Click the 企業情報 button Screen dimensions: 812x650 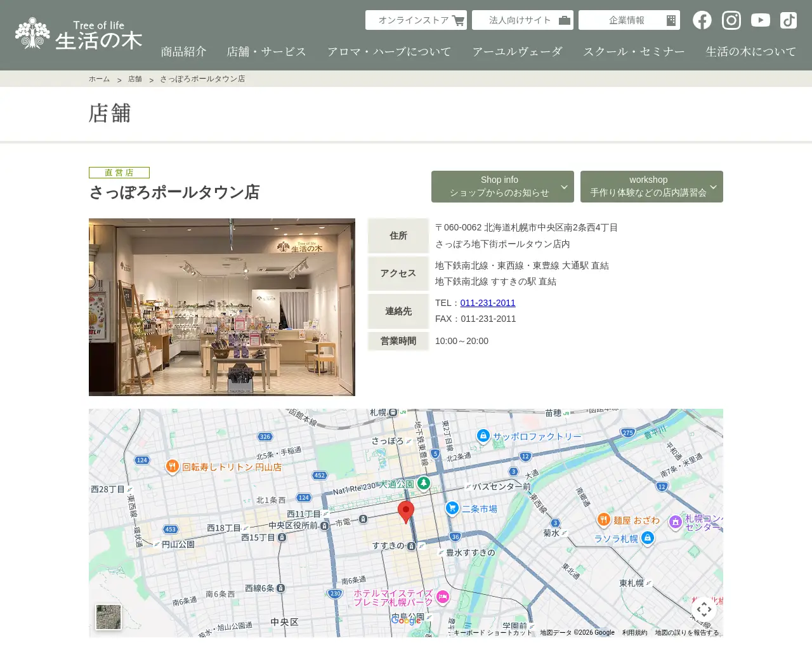[629, 20]
